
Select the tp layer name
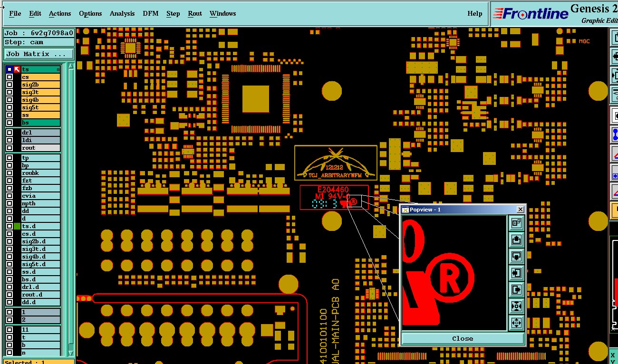pyautogui.click(x=41, y=158)
